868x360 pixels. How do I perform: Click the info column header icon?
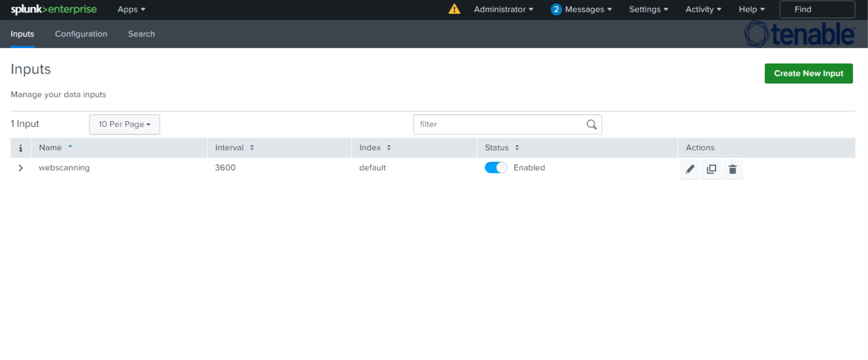(21, 148)
